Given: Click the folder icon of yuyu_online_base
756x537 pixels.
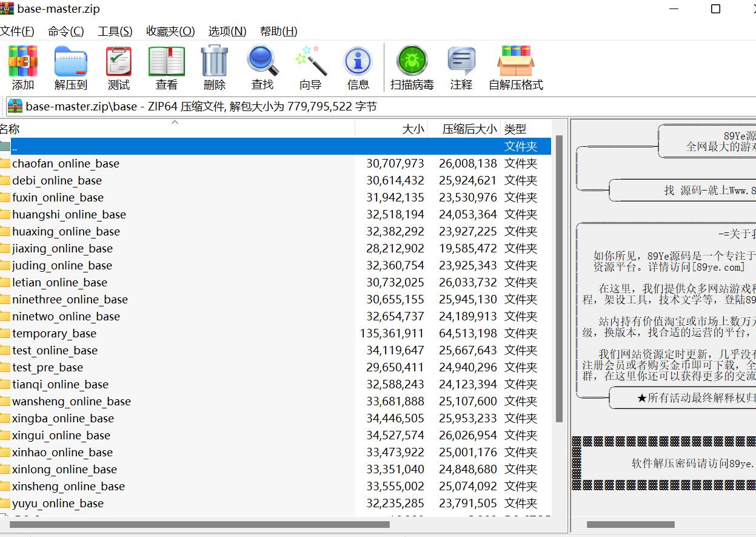Looking at the screenshot, I should pos(5,503).
